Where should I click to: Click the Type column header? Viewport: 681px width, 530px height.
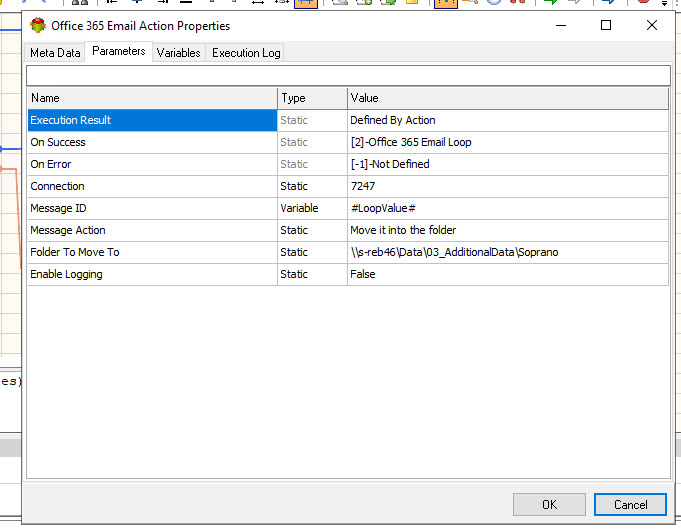tap(312, 98)
